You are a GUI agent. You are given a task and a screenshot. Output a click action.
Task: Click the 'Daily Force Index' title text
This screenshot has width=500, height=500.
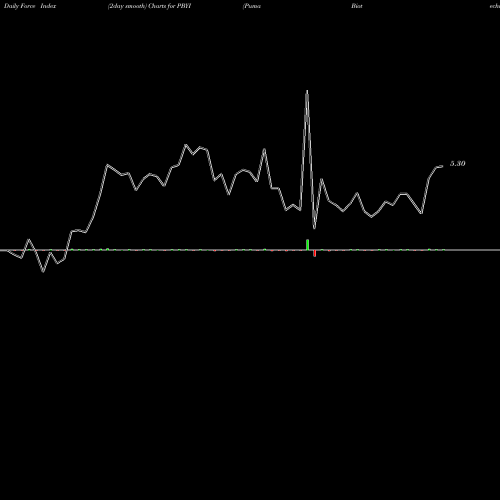pos(30,6)
